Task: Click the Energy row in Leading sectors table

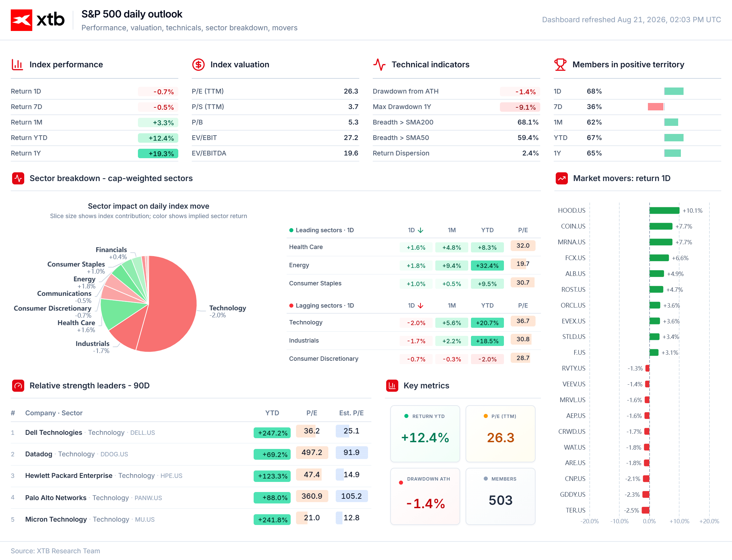Action: pos(414,265)
